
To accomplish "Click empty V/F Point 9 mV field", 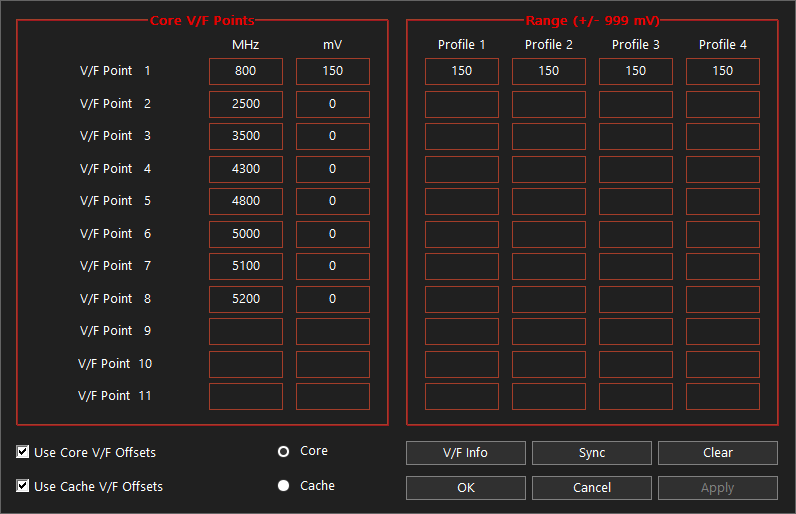I will (x=333, y=331).
